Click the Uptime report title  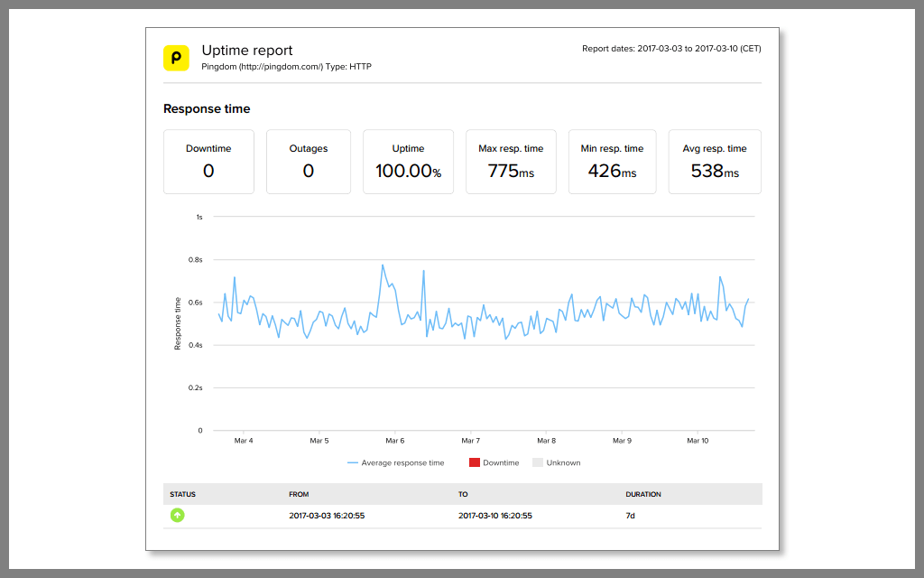[247, 51]
